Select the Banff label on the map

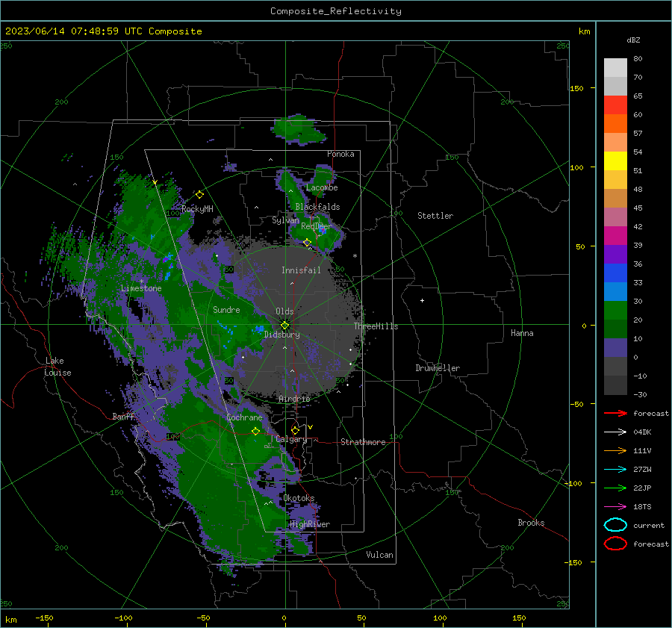(x=123, y=417)
